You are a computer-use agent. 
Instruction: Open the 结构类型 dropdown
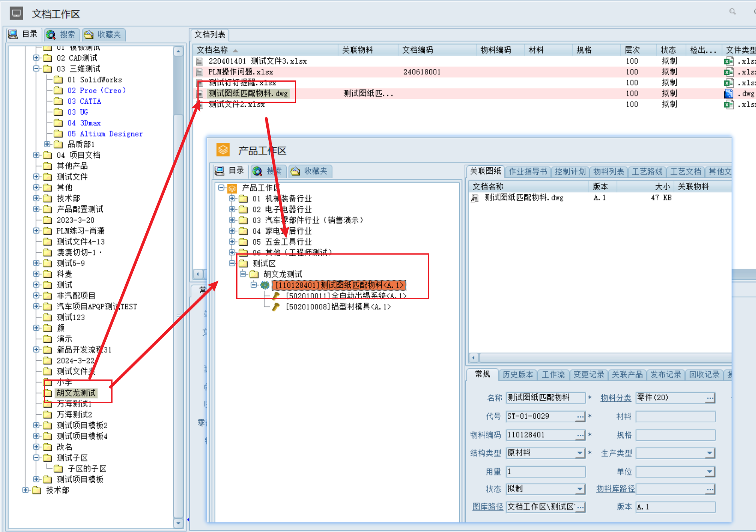(x=580, y=453)
